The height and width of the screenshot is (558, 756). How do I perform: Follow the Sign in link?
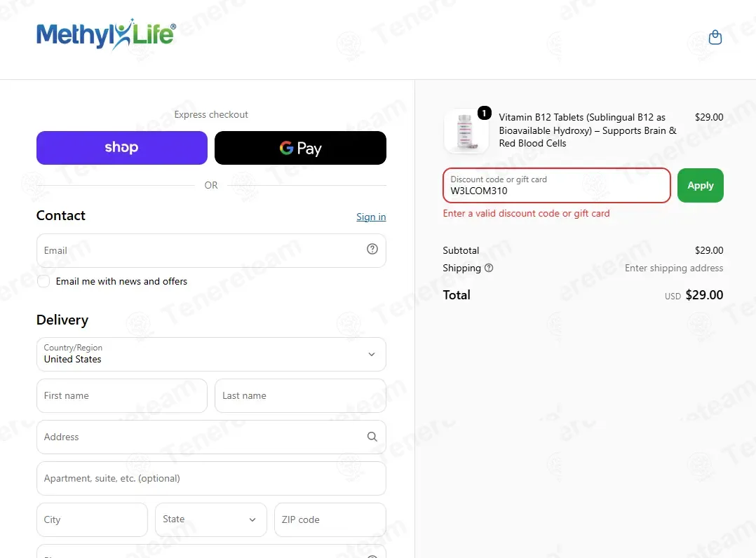click(371, 217)
